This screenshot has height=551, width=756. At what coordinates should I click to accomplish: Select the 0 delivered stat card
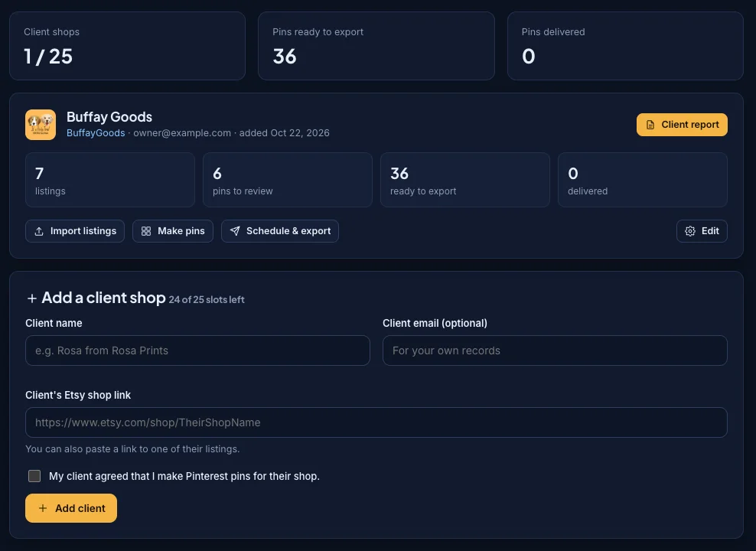(643, 180)
